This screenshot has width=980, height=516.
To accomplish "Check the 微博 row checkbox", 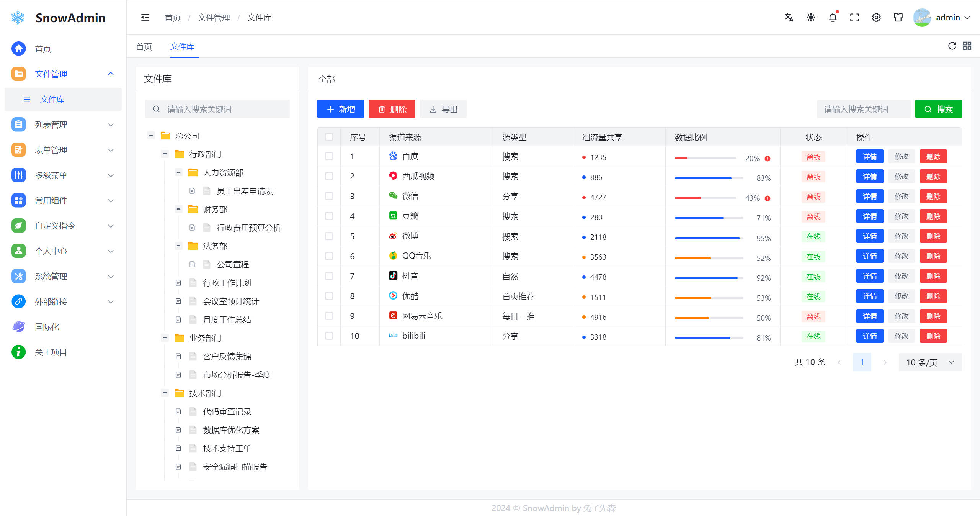I will (x=329, y=236).
